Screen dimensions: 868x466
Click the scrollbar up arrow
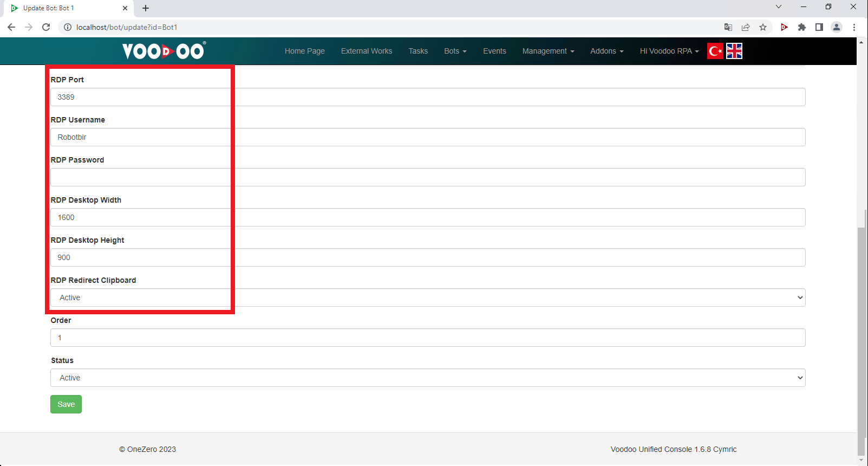pyautogui.click(x=862, y=42)
